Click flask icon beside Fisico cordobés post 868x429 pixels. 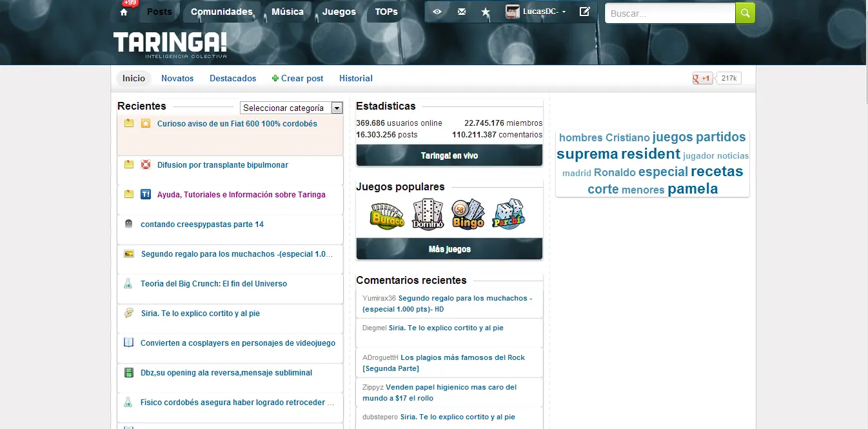pos(128,402)
